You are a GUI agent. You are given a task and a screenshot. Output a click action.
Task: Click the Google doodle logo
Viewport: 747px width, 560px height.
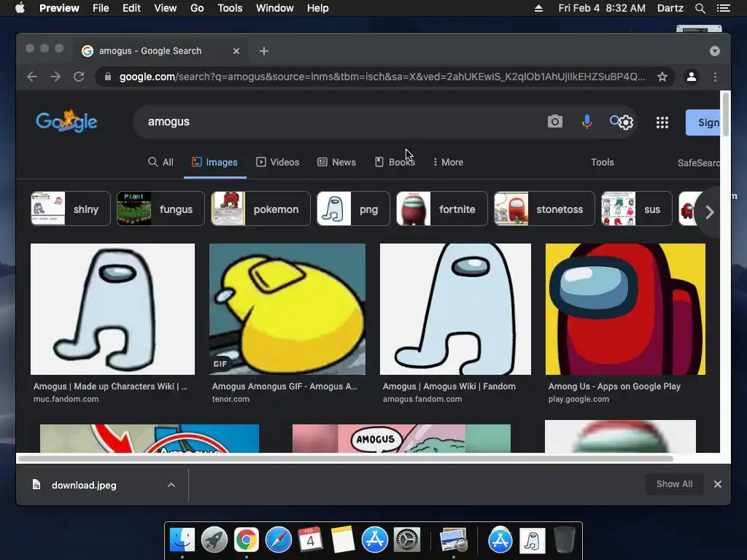66,122
